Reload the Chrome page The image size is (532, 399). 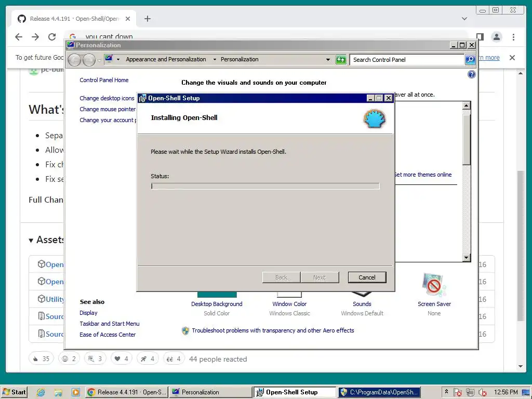pyautogui.click(x=52, y=37)
